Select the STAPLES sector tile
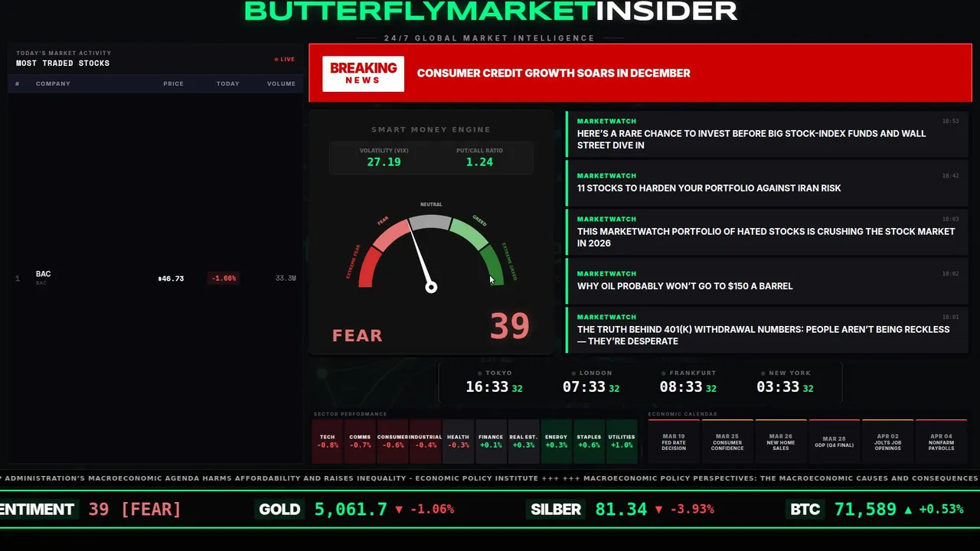The width and height of the screenshot is (980, 551). coord(589,442)
